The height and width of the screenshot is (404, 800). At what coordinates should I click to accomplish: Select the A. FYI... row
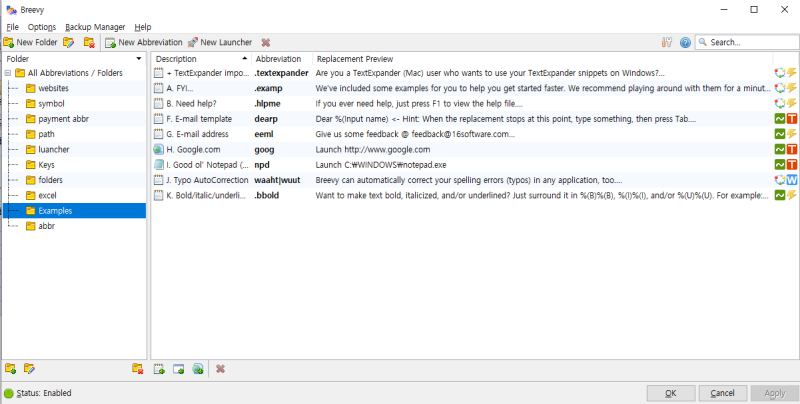click(x=475, y=88)
